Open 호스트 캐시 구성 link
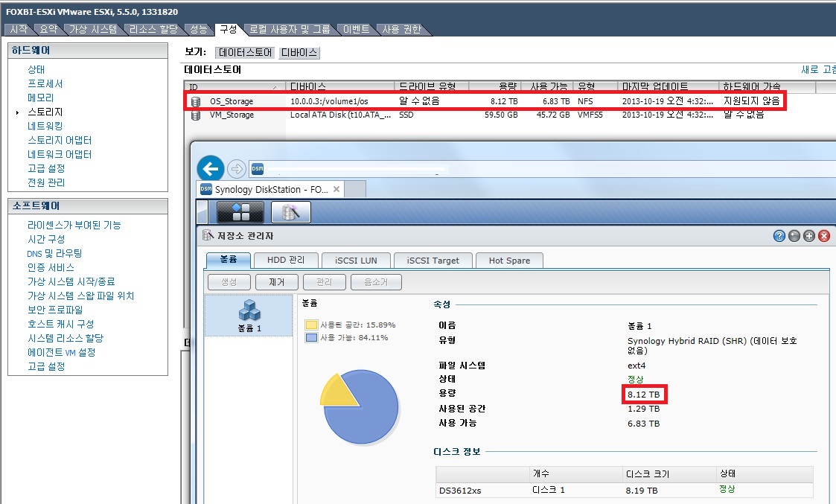Viewport: 836px width, 504px height. pyautogui.click(x=61, y=324)
